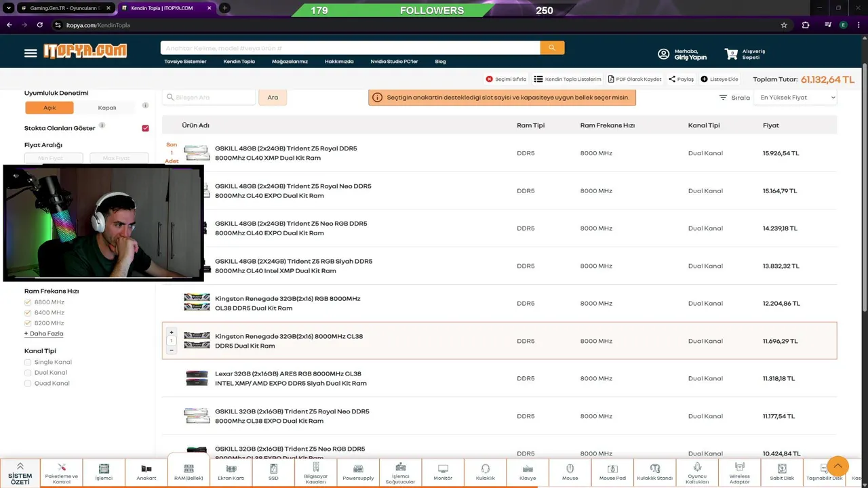Screen dimensions: 868x488
Task: Click the Max Fiyat input field
Action: pos(119,158)
